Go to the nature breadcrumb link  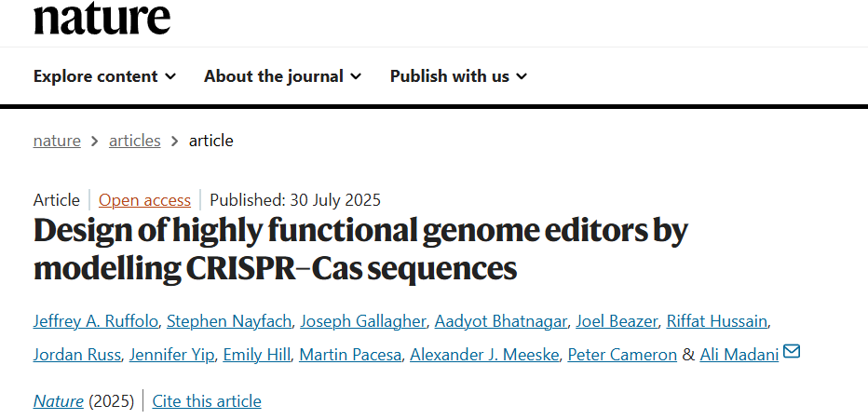pos(57,141)
